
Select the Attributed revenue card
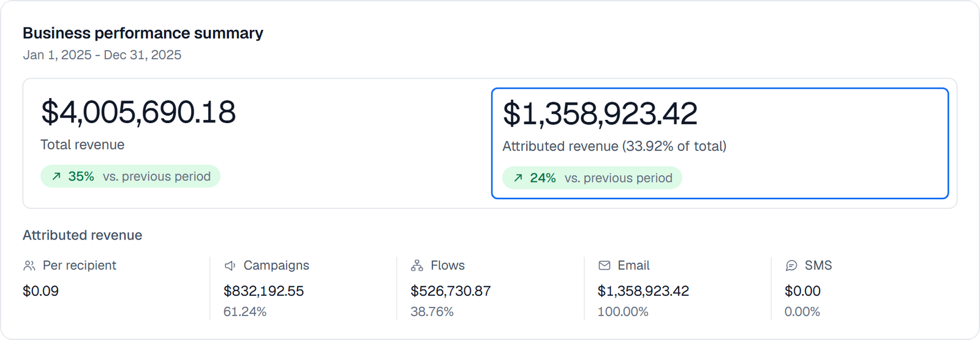pos(720,143)
